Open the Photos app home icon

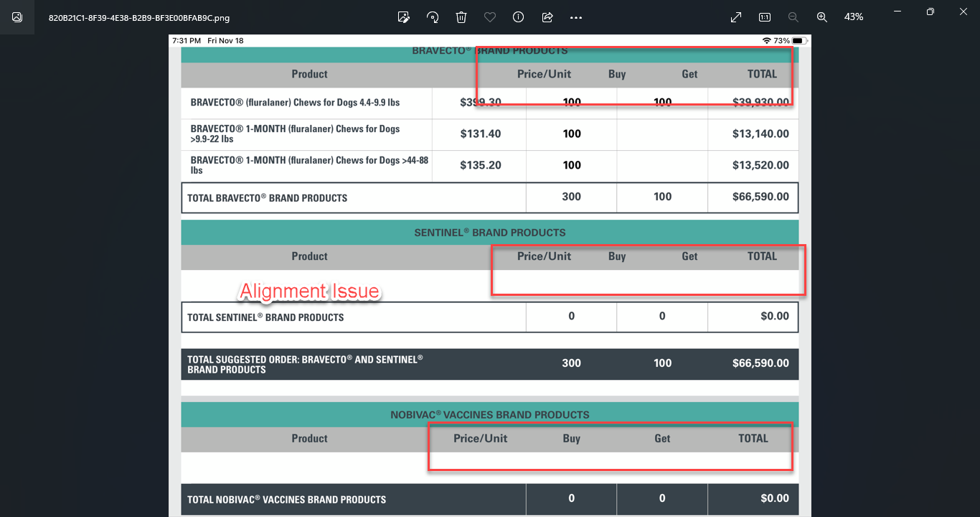click(17, 17)
